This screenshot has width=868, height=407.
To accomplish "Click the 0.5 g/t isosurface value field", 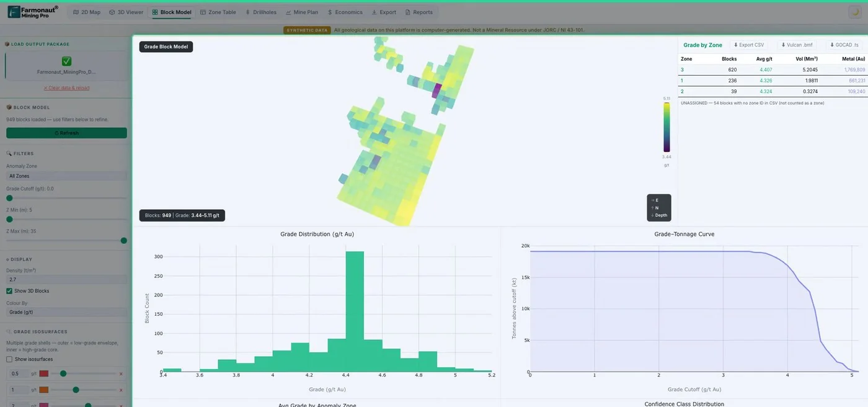I will tap(18, 373).
